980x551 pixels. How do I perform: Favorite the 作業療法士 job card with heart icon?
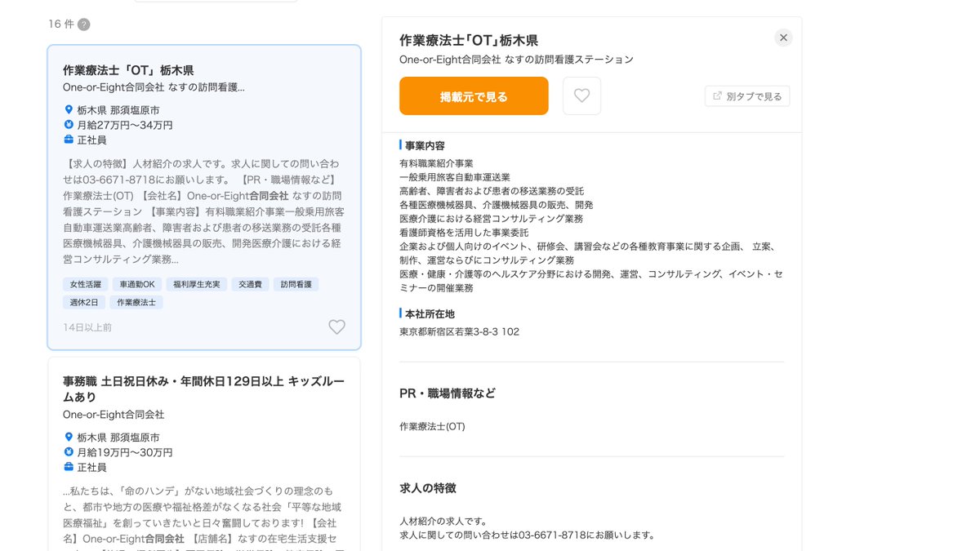336,327
